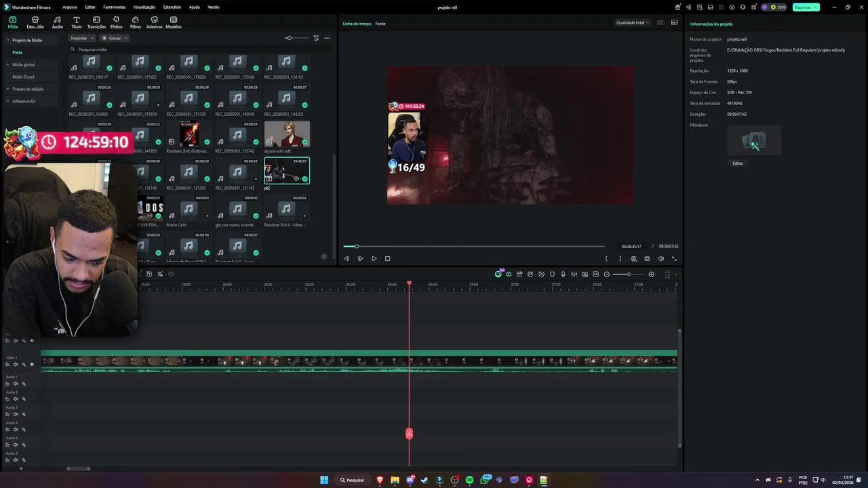Click the Windows Start button
The image size is (868, 488).
pyautogui.click(x=324, y=480)
